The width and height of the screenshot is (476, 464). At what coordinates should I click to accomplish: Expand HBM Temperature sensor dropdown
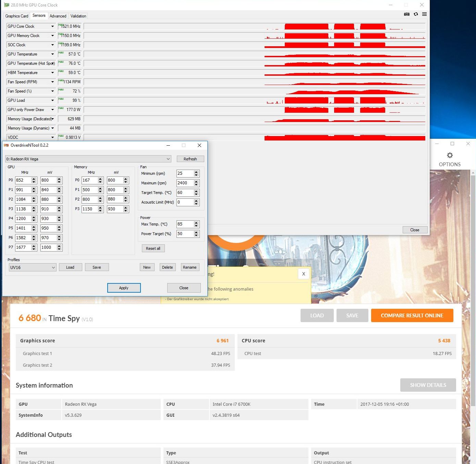(52, 73)
